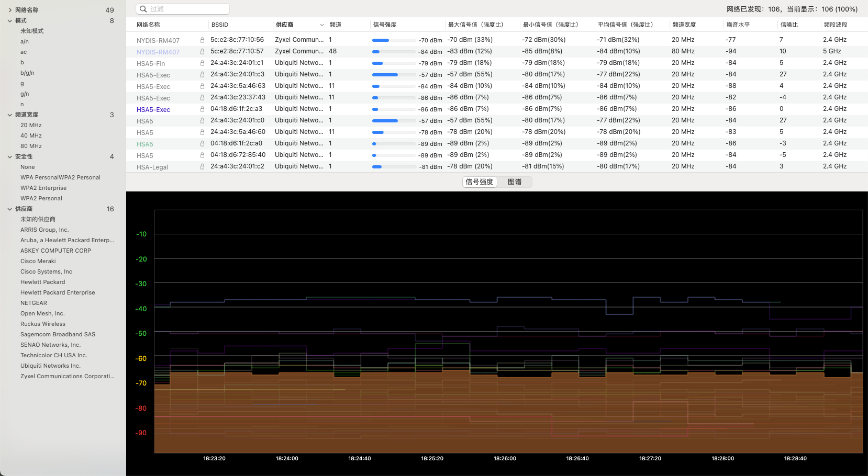The width and height of the screenshot is (868, 476).
Task: Click the lock icon for BSSID 24:a4:3c:24:01:c3
Action: tap(202, 74)
